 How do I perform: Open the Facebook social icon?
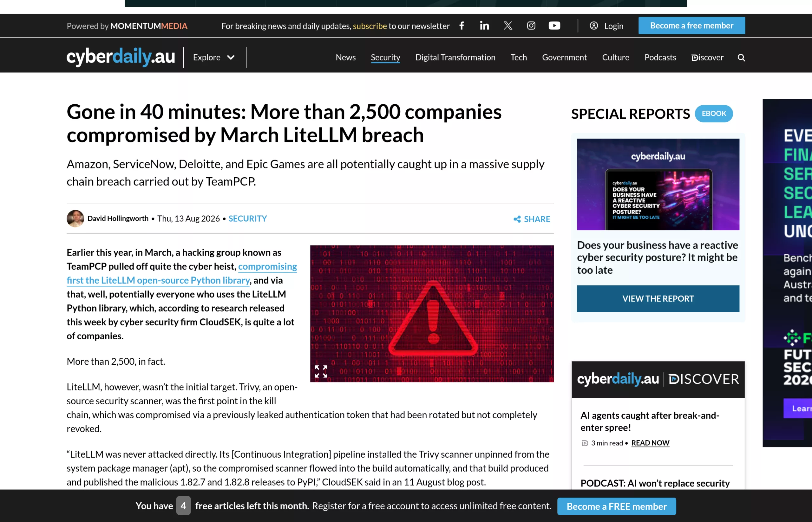click(x=462, y=26)
